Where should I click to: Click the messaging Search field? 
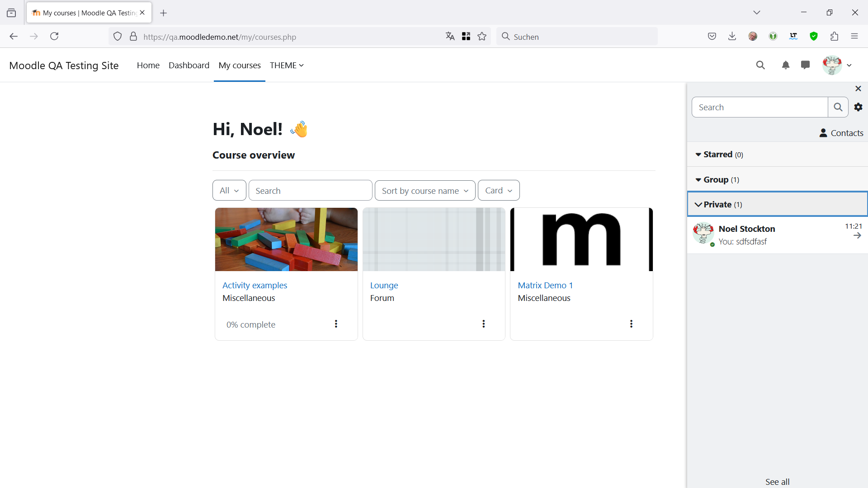759,107
